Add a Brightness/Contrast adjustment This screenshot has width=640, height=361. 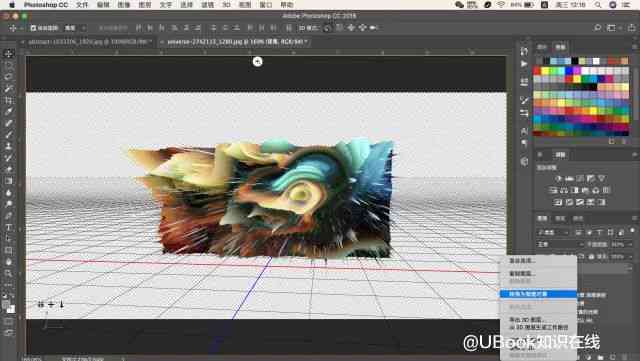pos(559,178)
